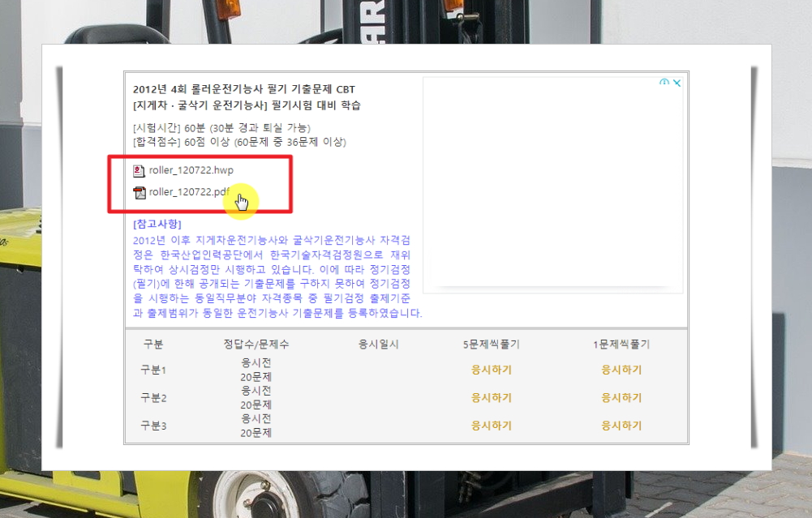812x518 pixels.
Task: Click the 구분2 row label
Action: (x=153, y=397)
